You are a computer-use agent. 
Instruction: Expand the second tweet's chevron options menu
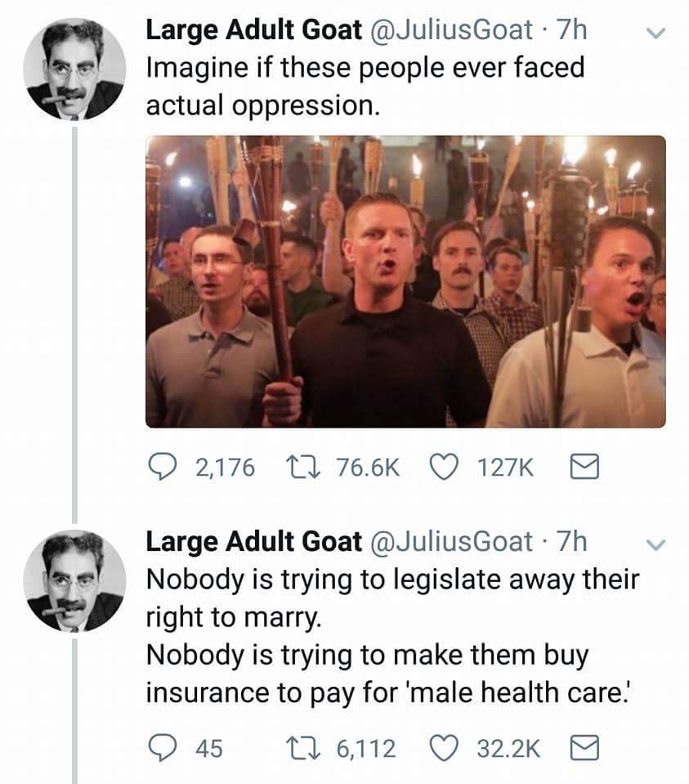pos(652,543)
